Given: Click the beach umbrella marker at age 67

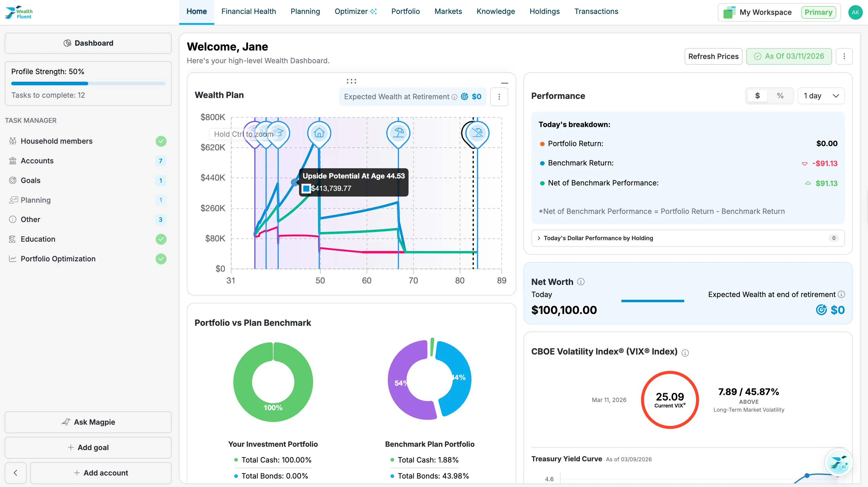Looking at the screenshot, I should coord(398,133).
